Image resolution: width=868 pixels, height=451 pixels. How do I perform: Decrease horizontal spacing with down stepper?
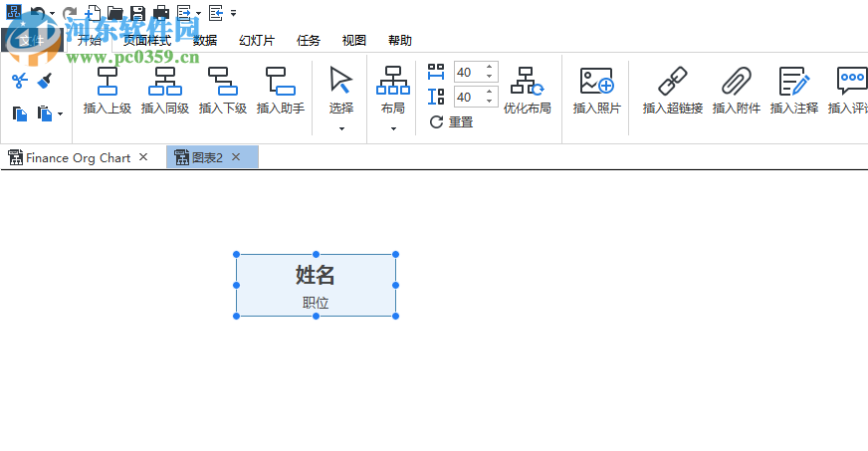tap(490, 77)
